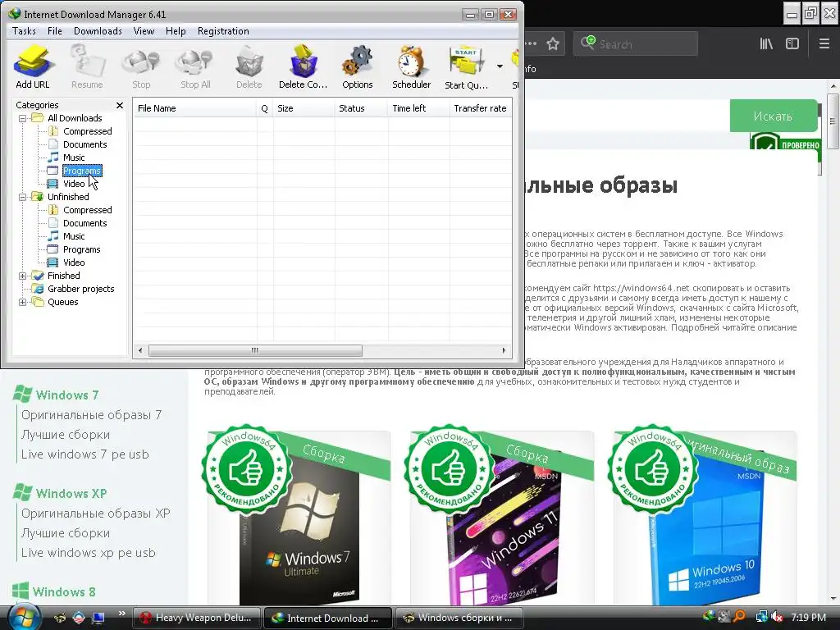Bookmark page with browser star icon

point(553,44)
